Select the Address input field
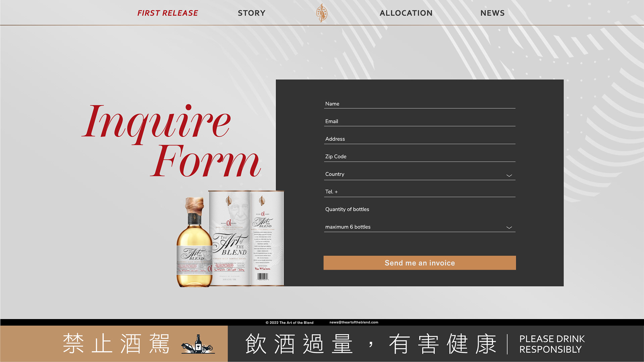Image resolution: width=644 pixels, height=362 pixels. (420, 139)
